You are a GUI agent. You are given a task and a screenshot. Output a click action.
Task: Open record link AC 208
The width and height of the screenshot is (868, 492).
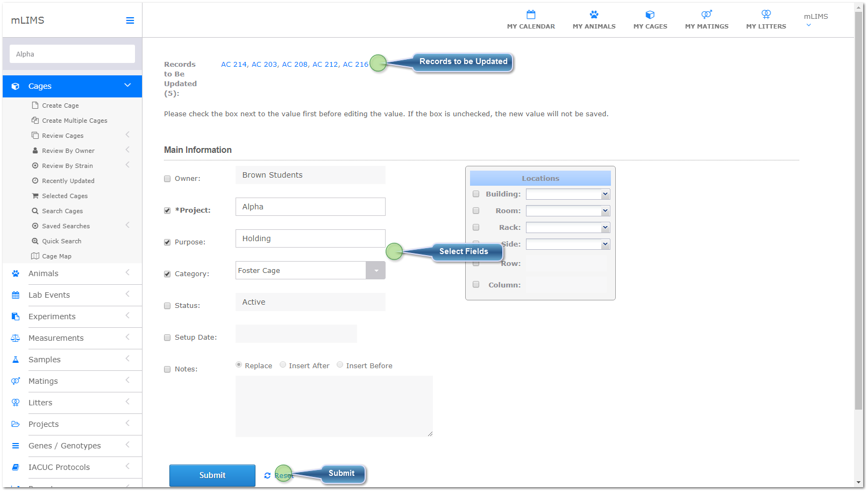(294, 64)
